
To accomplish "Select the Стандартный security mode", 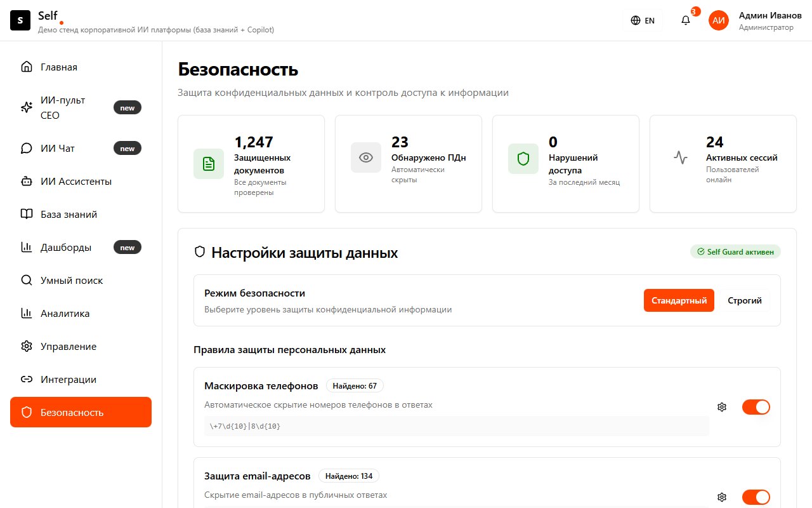I will [679, 300].
